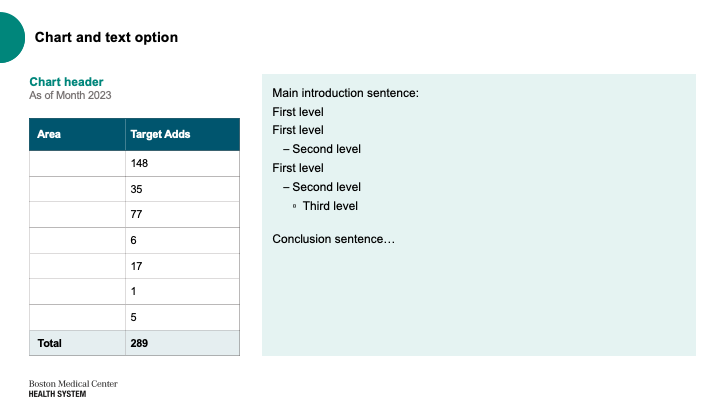Click the 'Third level' bullet text
This screenshot has width=720, height=405.
point(330,206)
